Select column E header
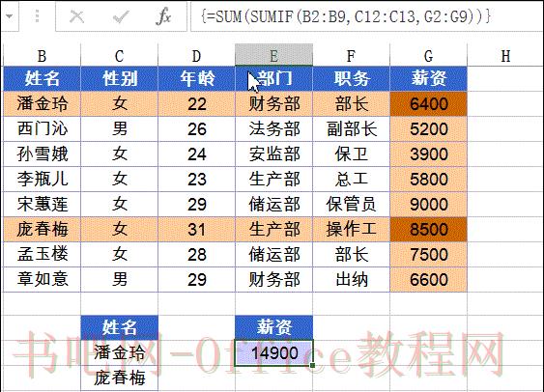544x392 pixels. click(x=273, y=55)
